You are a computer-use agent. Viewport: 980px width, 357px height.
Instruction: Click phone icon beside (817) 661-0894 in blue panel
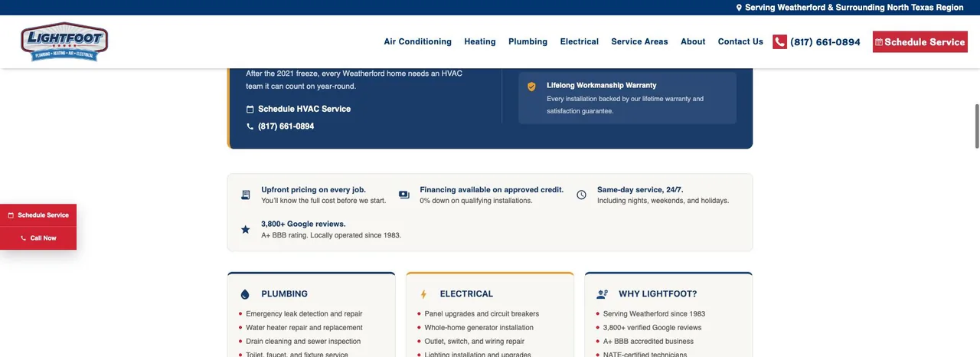click(250, 126)
